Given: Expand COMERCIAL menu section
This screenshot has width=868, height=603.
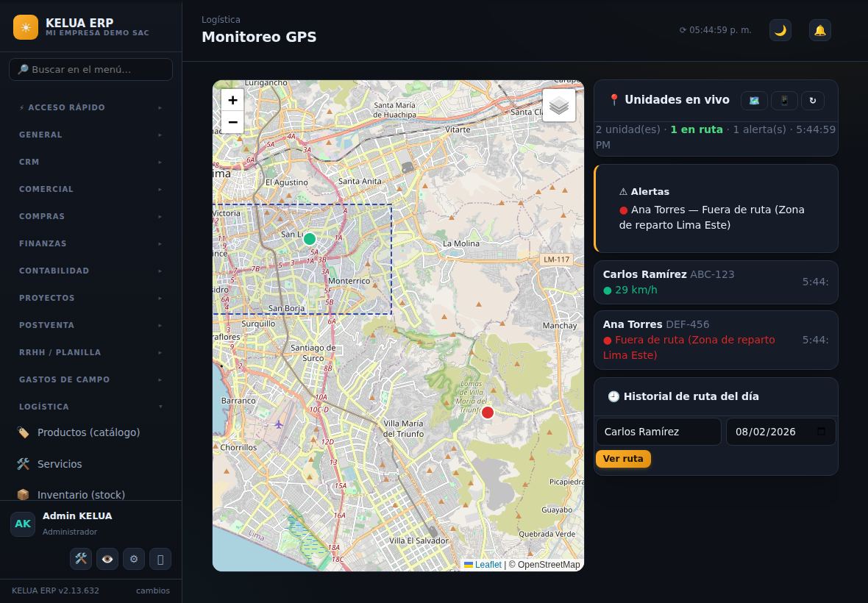Looking at the screenshot, I should click(x=90, y=189).
